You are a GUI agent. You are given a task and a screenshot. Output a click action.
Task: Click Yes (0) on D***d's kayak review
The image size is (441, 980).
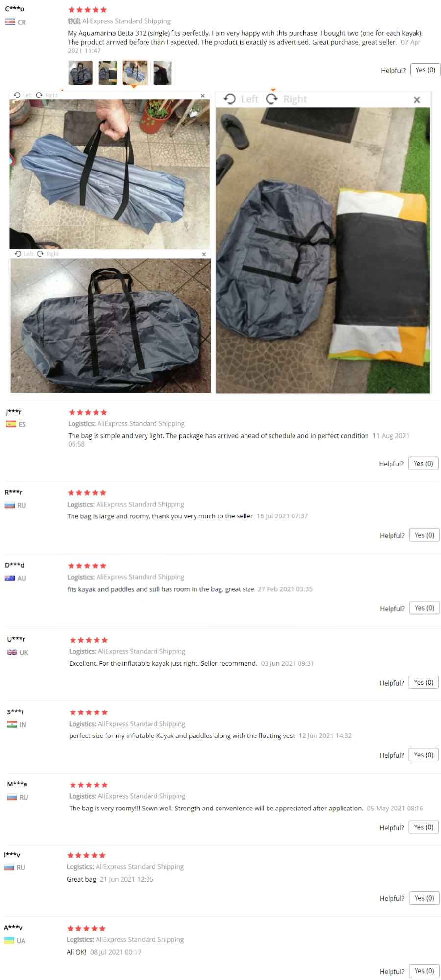[x=424, y=608]
